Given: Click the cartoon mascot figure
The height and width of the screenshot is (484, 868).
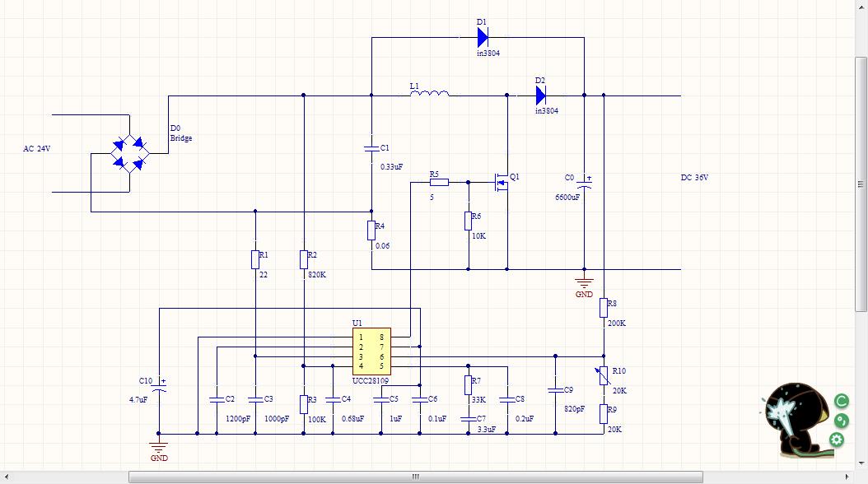Looking at the screenshot, I should [x=796, y=419].
